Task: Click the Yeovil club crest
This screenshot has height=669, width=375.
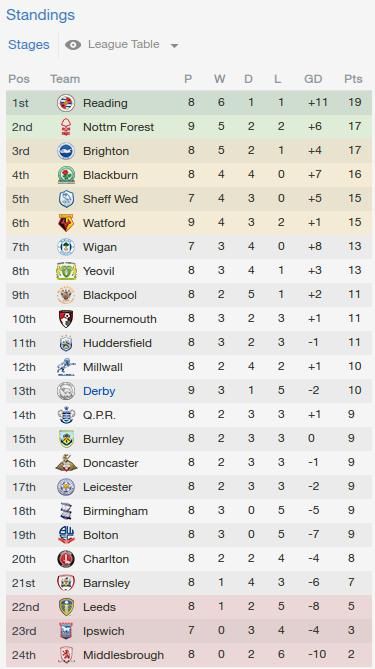Action: point(66,271)
